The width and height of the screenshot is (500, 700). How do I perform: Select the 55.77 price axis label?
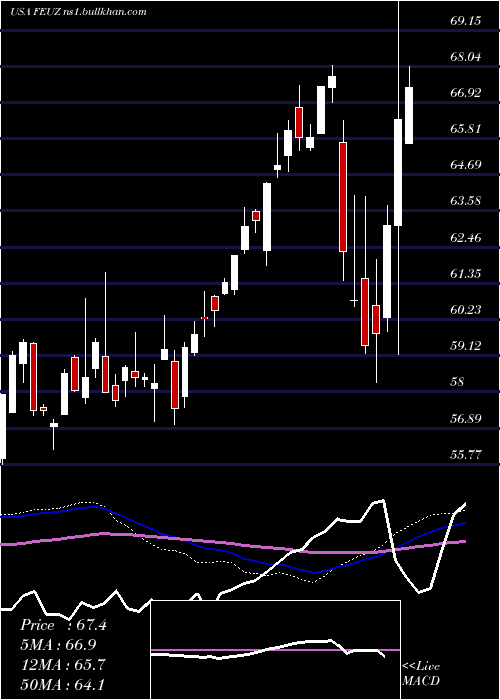(466, 454)
